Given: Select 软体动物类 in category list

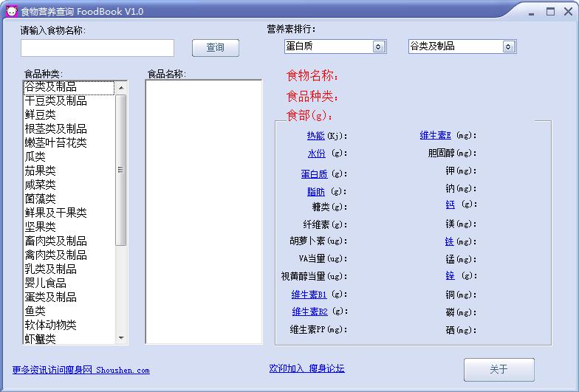Looking at the screenshot, I should (x=69, y=325).
